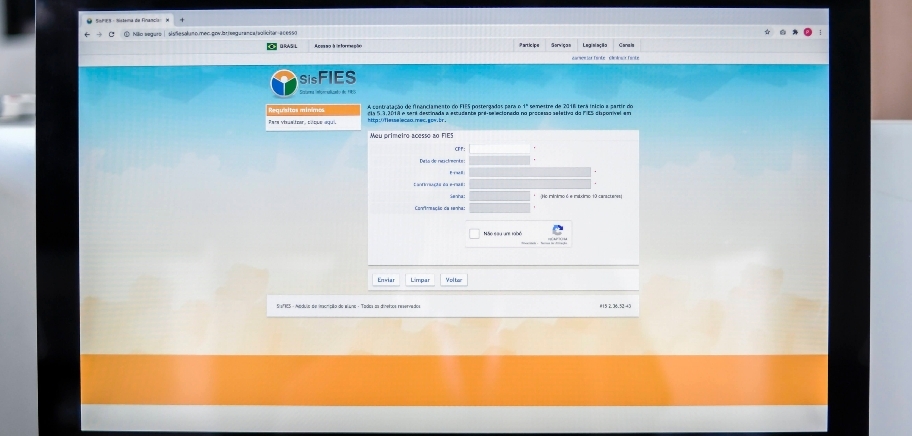Open the Chrome three-dot menu
This screenshot has width=912, height=436.
pos(820,33)
